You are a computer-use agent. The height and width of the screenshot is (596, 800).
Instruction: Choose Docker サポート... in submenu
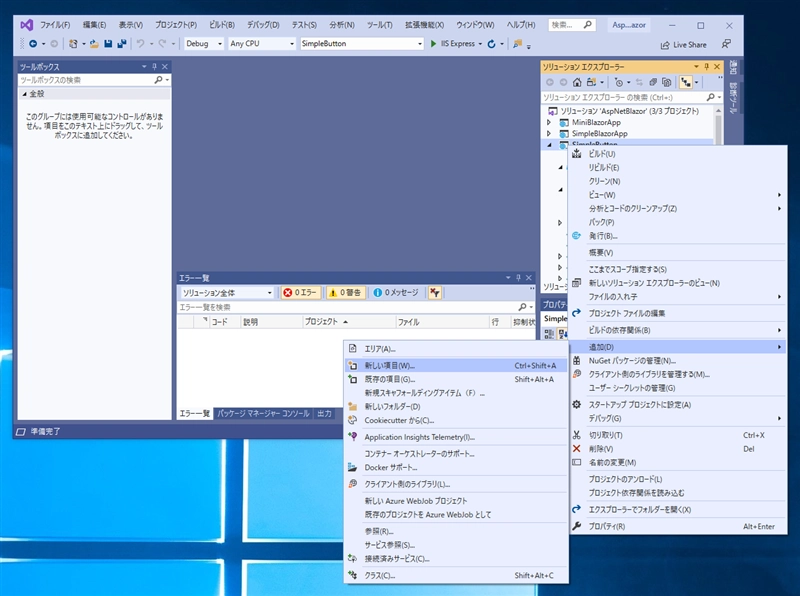456,467
